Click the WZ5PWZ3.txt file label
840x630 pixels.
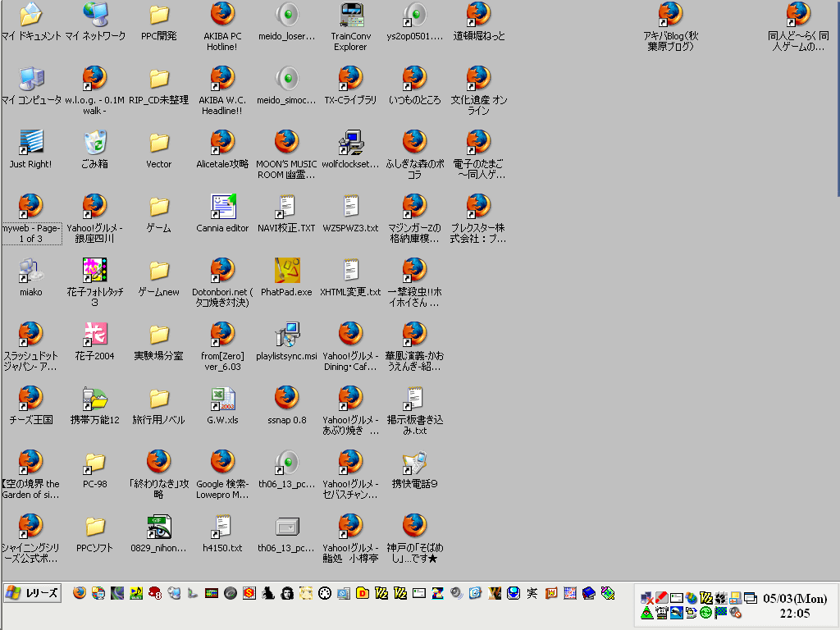(x=351, y=228)
